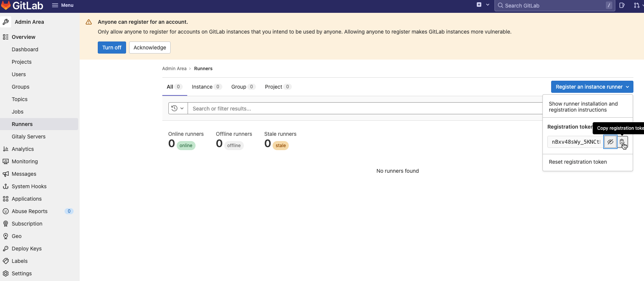The height and width of the screenshot is (281, 644).
Task: Click the Monitoring monitor icon
Action: pyautogui.click(x=6, y=161)
